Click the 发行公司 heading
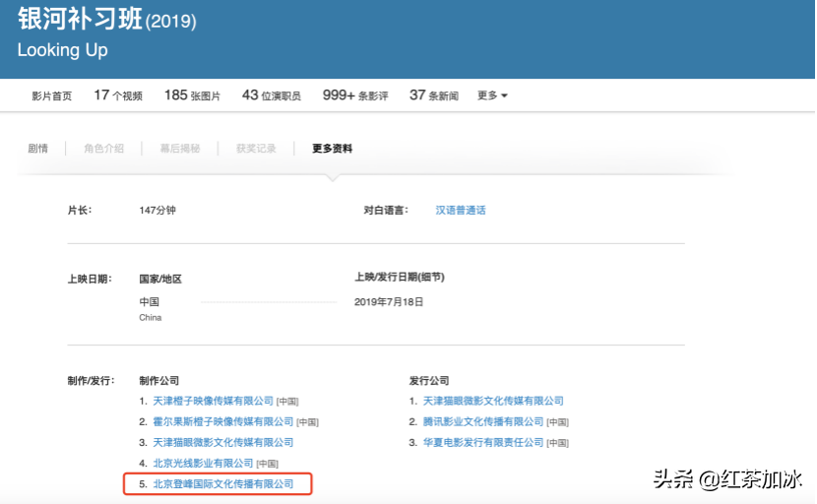817x504 pixels. pos(429,381)
